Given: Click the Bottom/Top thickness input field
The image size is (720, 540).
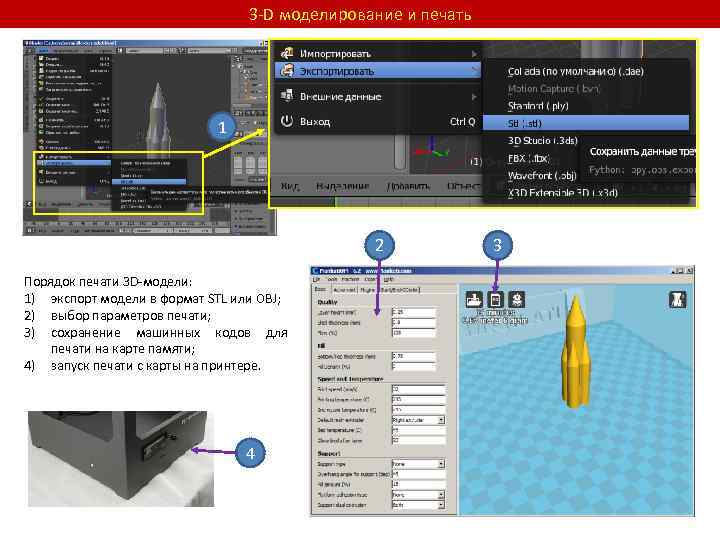Looking at the screenshot, I should [414, 356].
